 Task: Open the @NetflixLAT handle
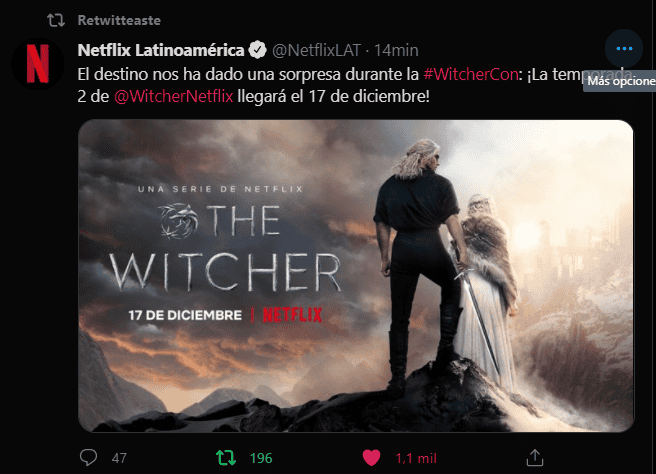(316, 50)
